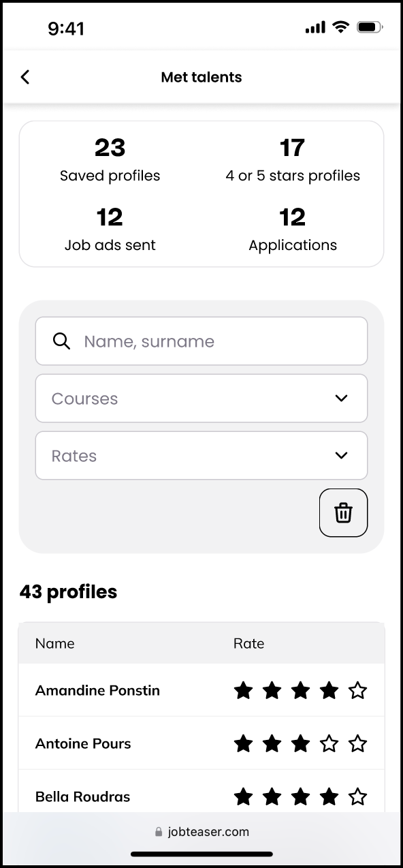This screenshot has height=868, width=403.
Task: Tap the Wi-Fi icon in the status bar
Action: [340, 27]
